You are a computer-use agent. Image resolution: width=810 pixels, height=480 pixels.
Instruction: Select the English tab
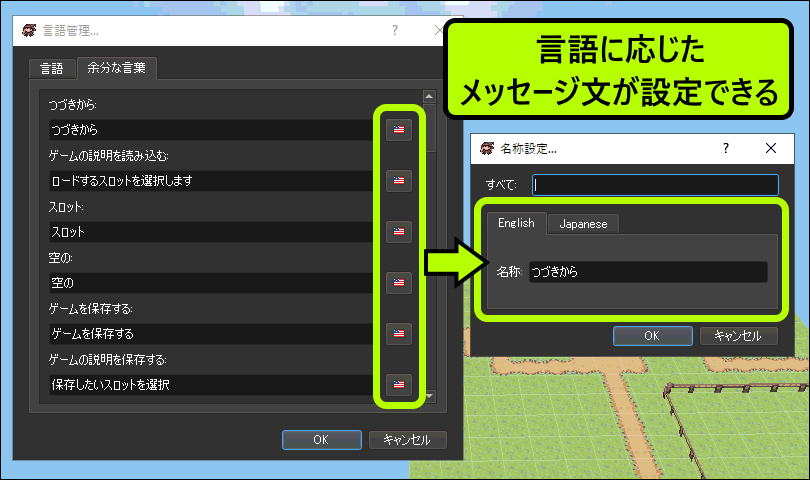pyautogui.click(x=516, y=224)
